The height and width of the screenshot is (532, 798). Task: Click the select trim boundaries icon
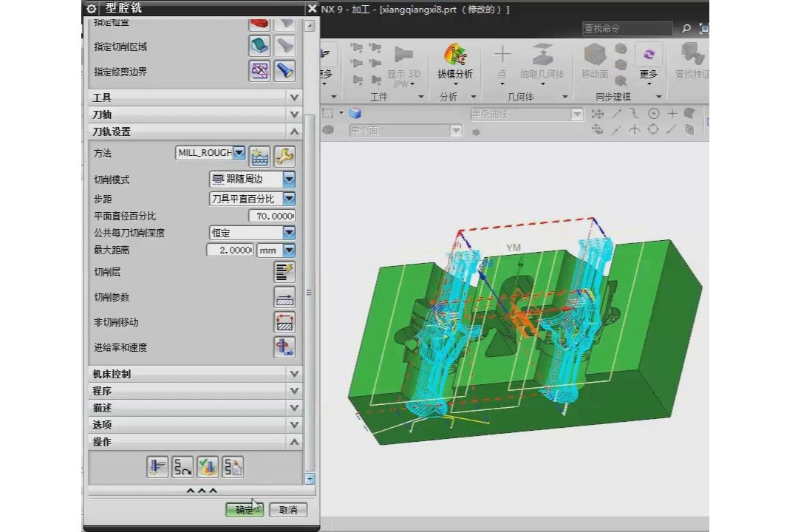259,70
